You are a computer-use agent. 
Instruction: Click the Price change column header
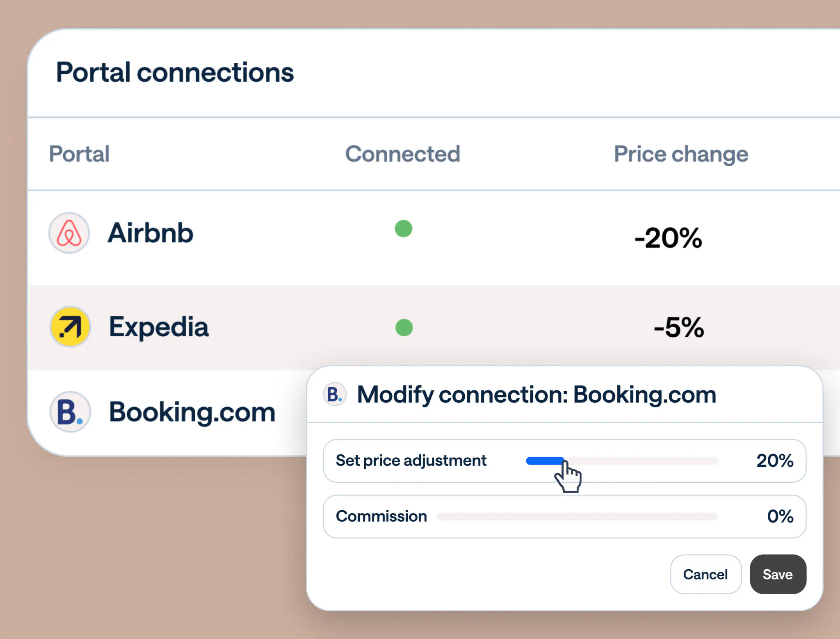(x=681, y=154)
